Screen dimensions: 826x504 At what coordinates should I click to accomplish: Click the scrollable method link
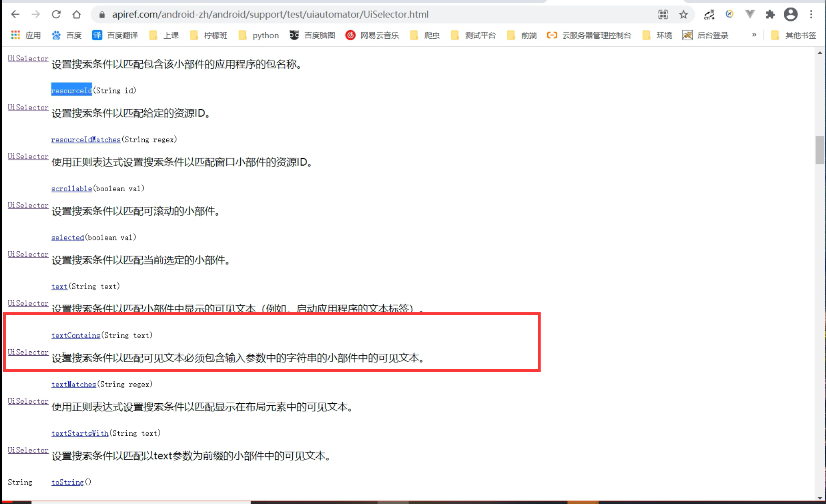(72, 189)
